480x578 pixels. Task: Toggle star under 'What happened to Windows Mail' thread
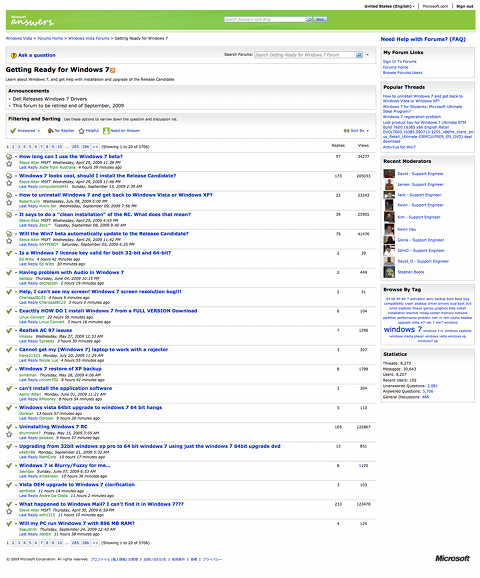pos(9,511)
